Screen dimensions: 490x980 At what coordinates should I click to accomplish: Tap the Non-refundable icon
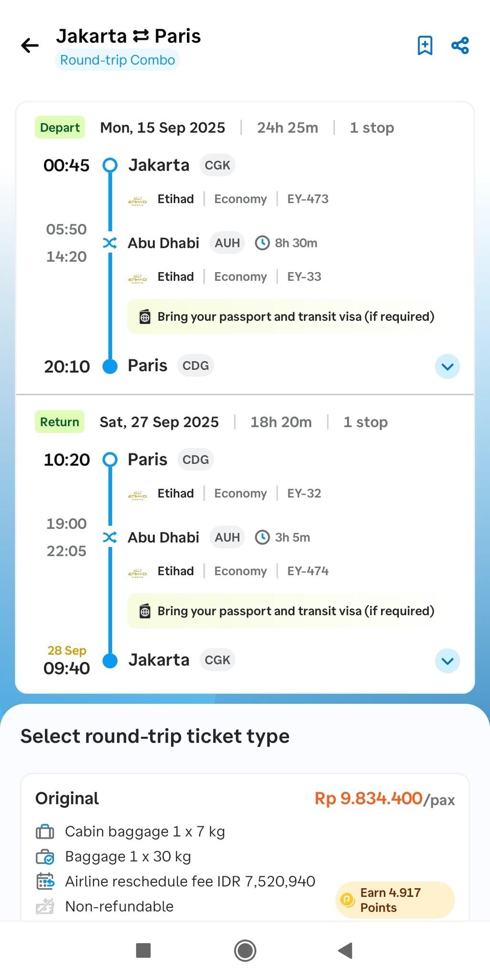[x=45, y=906]
